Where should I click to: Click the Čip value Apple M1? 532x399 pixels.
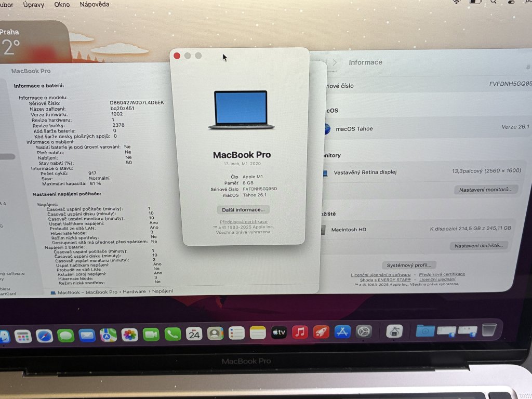click(252, 177)
